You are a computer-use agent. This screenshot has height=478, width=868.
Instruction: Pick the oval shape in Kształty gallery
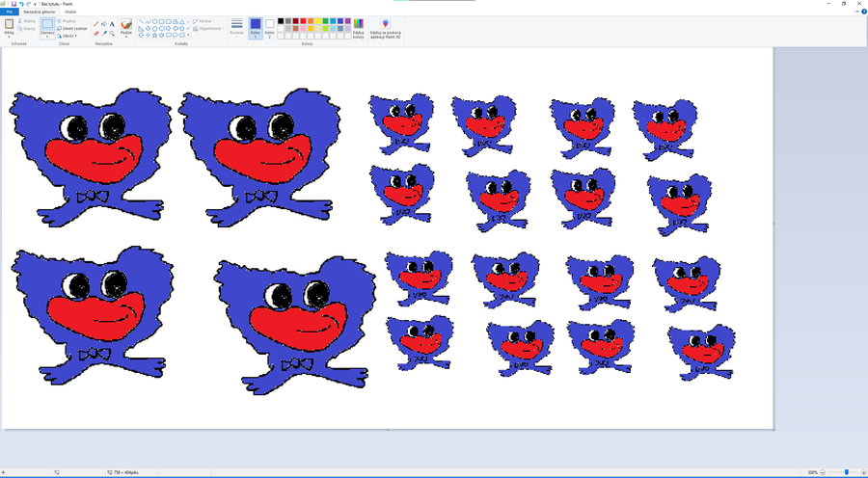tap(154, 21)
